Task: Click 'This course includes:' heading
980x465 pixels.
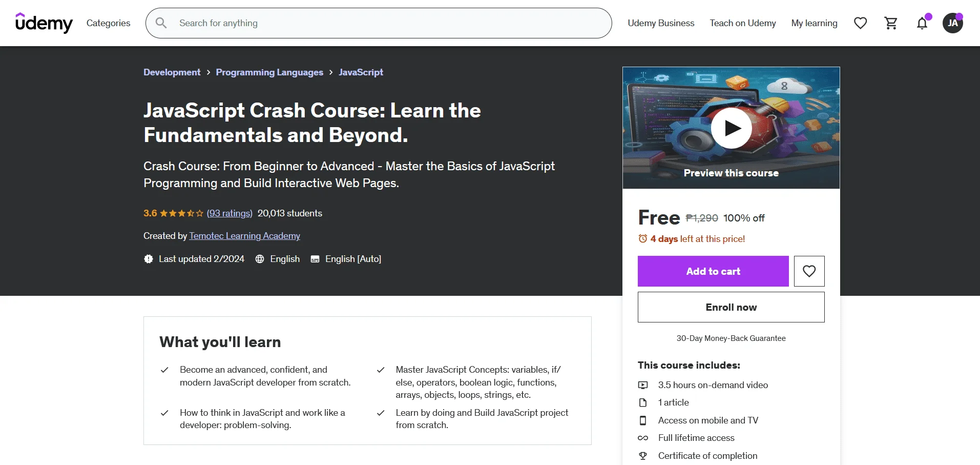Action: click(x=689, y=366)
